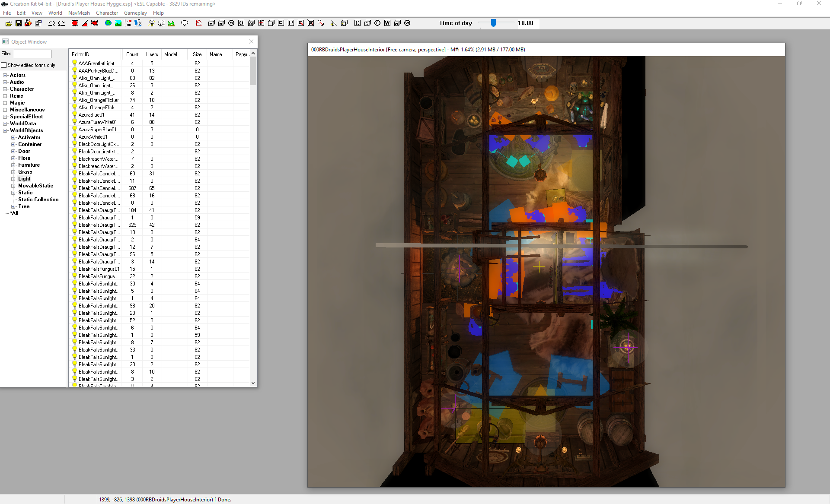Viewport: 830px width, 504px height.
Task: Open the Gameplay menu
Action: [135, 13]
